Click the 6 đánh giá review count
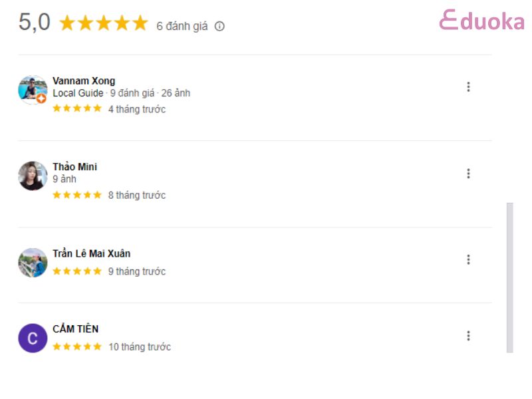The height and width of the screenshot is (399, 532). tap(182, 26)
